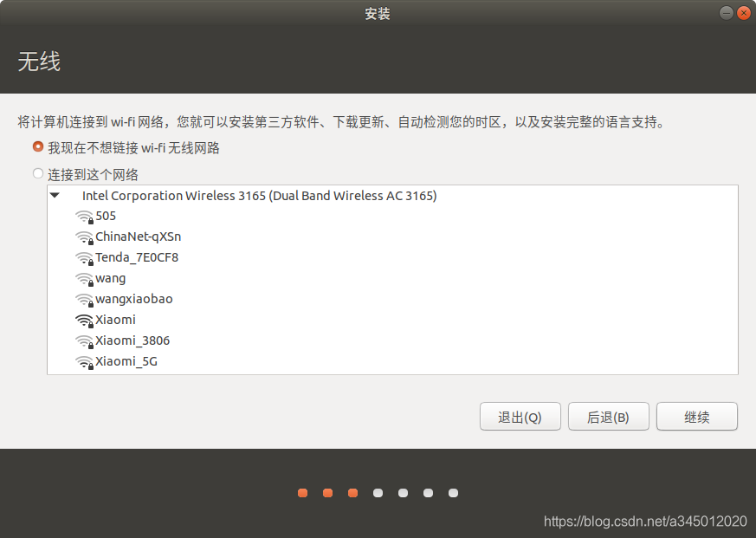Image resolution: width=756 pixels, height=538 pixels.
Task: Select the wangxiaobao network name
Action: click(134, 300)
